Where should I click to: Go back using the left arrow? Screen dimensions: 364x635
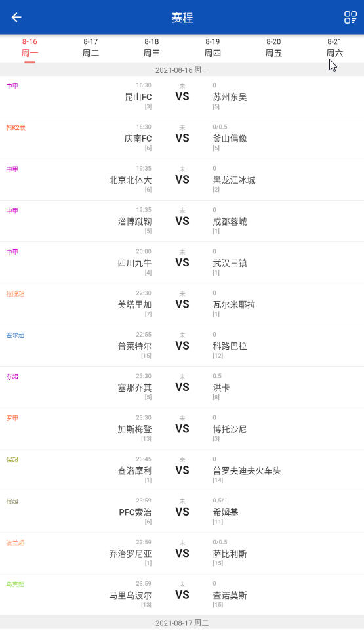coord(16,18)
